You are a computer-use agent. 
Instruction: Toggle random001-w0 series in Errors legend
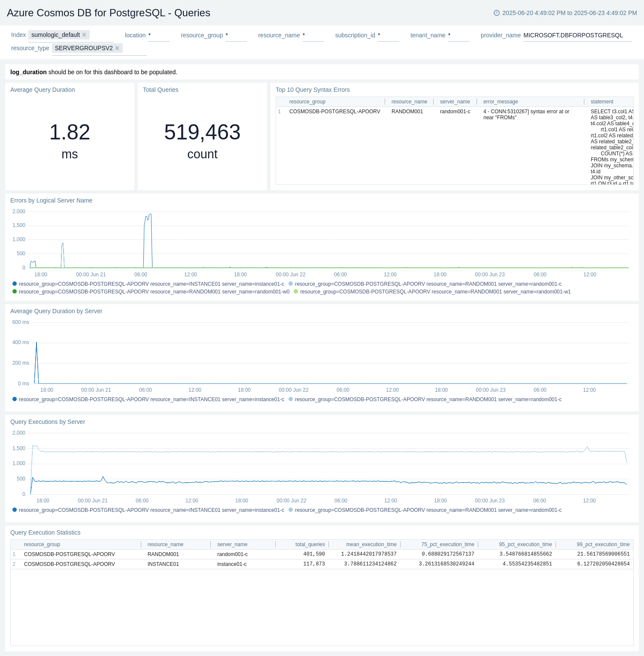(151, 292)
